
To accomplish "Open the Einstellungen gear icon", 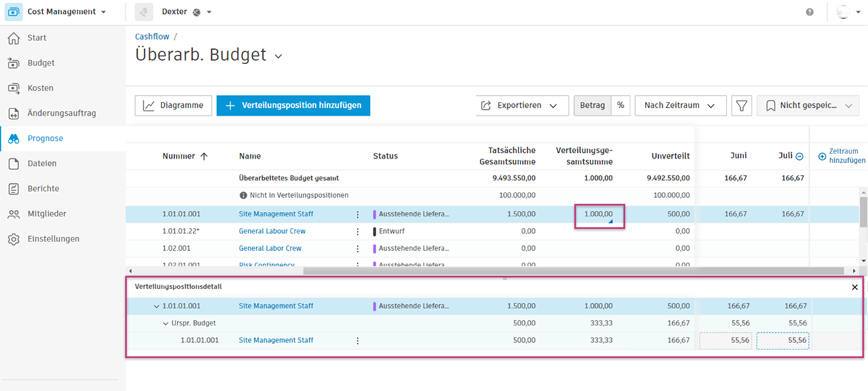I will (x=14, y=239).
